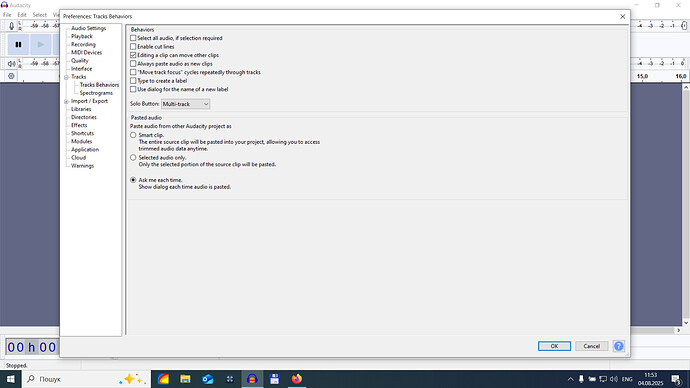Enable cut lines checkbox
The image size is (690, 388).
click(x=133, y=47)
